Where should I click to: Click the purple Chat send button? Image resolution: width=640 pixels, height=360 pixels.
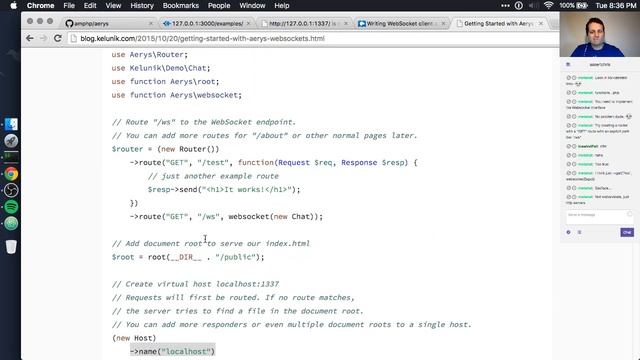[627, 232]
